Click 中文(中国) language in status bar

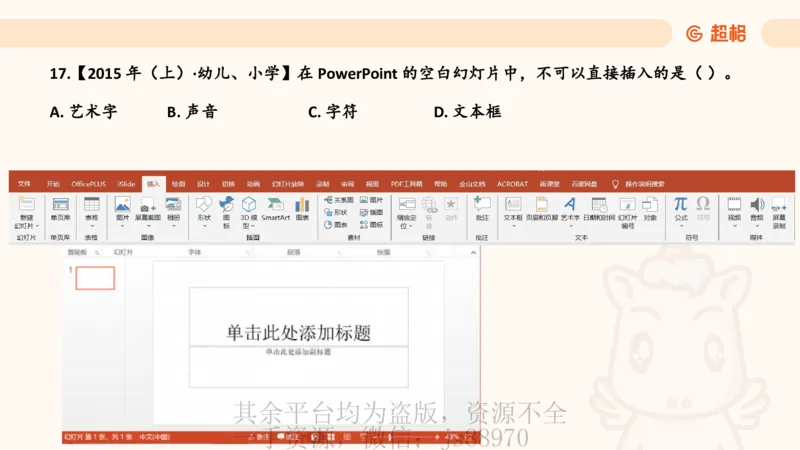(155, 437)
